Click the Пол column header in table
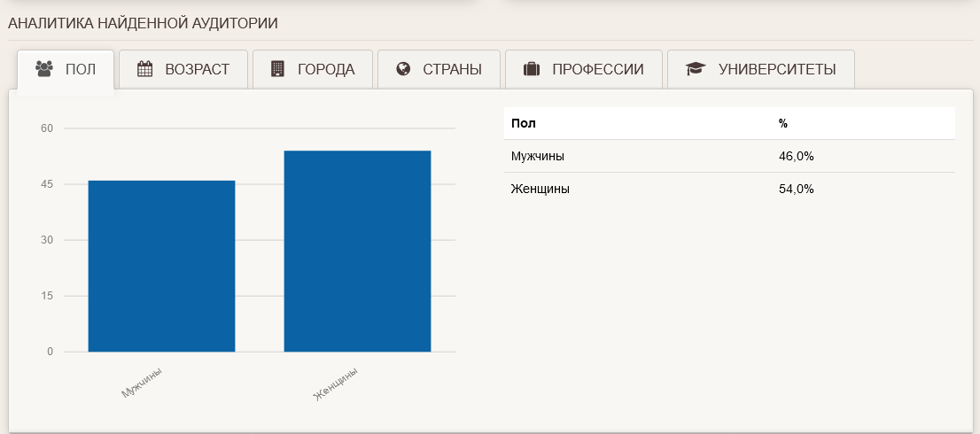This screenshot has height=434, width=980. (x=524, y=123)
